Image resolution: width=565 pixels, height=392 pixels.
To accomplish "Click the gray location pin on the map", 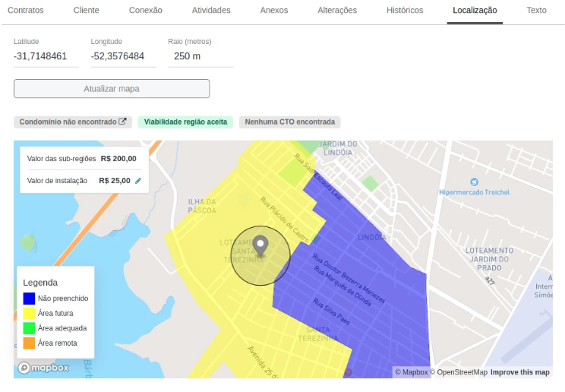I will 260,246.
